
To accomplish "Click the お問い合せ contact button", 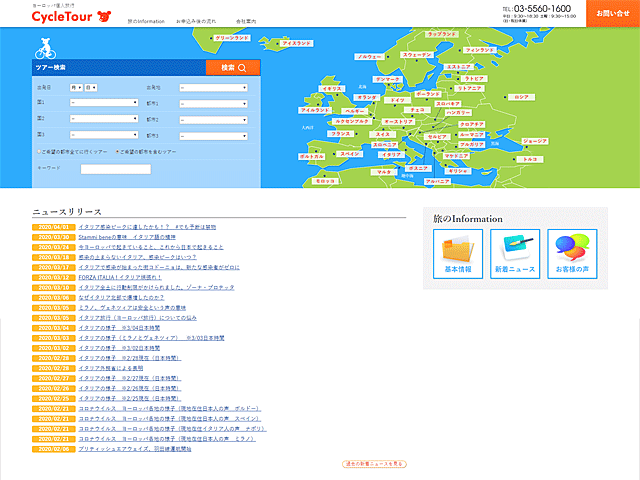I will 613,13.
